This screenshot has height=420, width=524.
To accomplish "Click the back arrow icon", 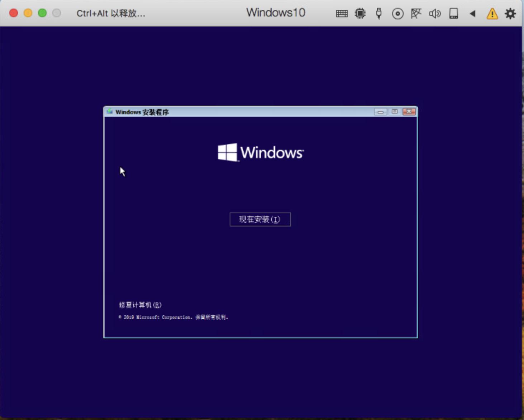I will click(473, 14).
